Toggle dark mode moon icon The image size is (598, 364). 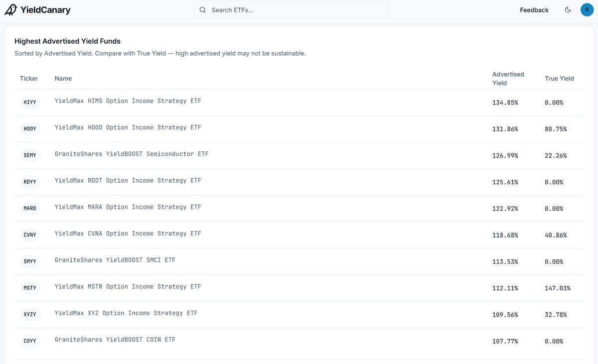pos(568,10)
